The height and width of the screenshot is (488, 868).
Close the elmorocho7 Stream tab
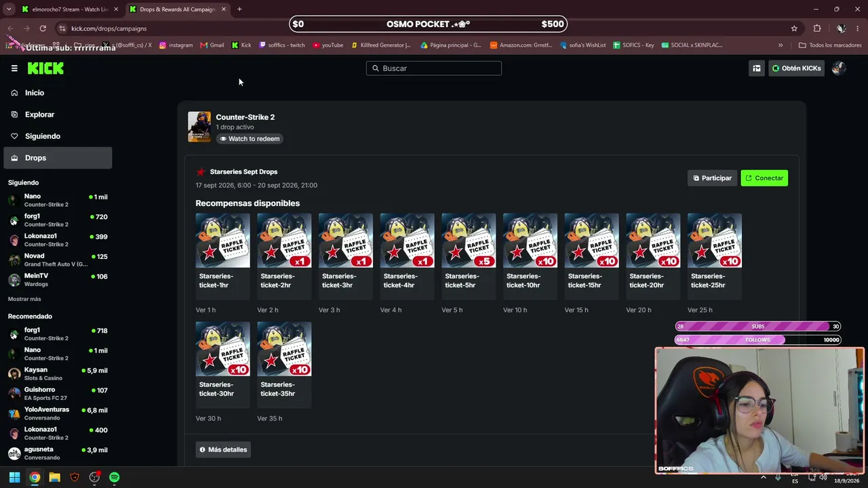coord(116,9)
